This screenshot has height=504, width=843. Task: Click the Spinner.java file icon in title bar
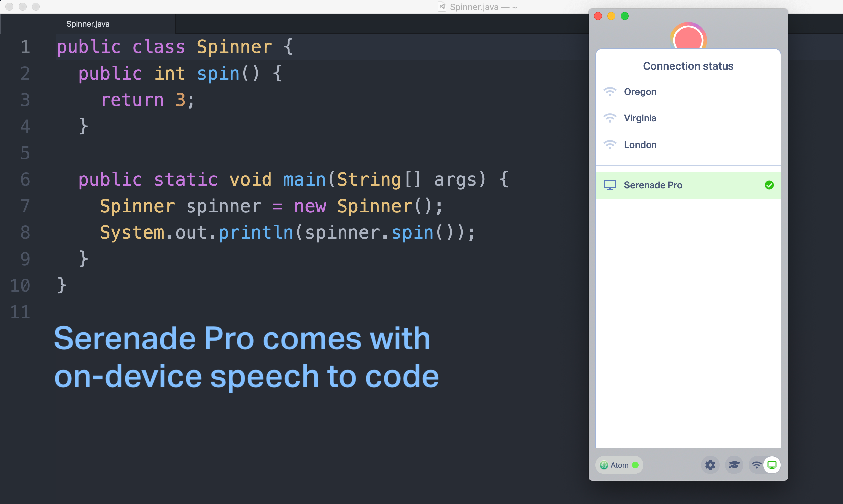tap(441, 6)
